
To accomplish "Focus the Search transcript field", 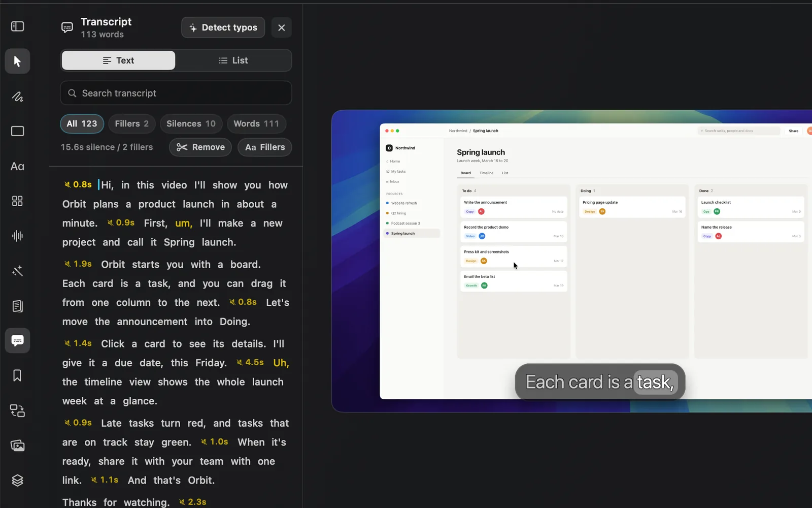I will [176, 93].
